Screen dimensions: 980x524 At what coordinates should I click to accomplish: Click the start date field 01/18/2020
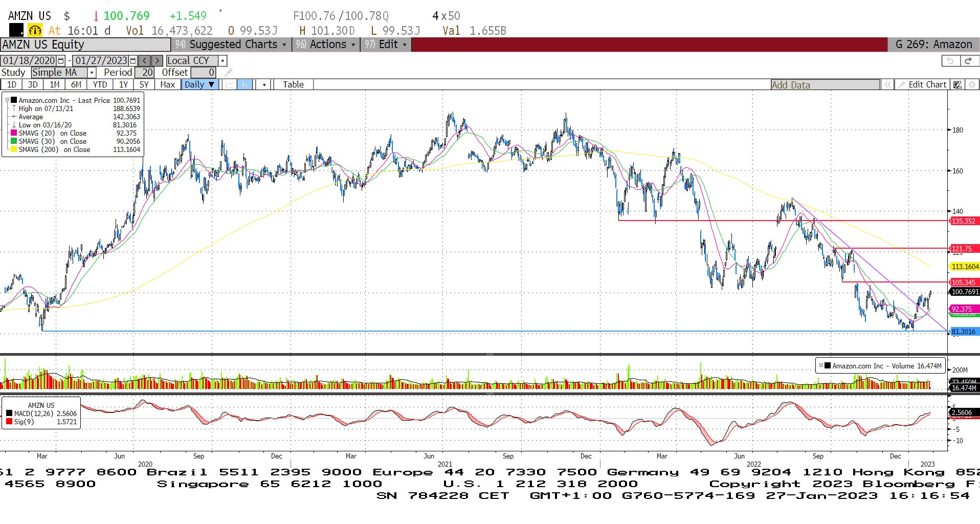point(29,61)
